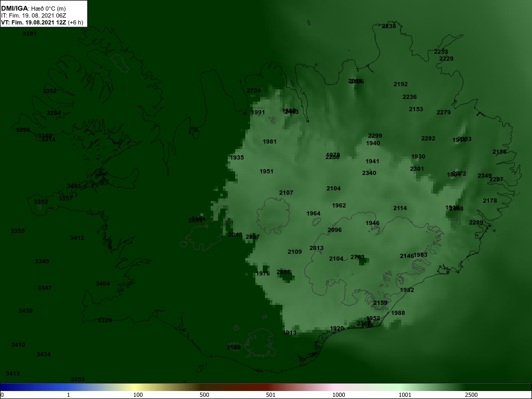Click the 3439 value label
This screenshot has height=399, width=532.
26,311
